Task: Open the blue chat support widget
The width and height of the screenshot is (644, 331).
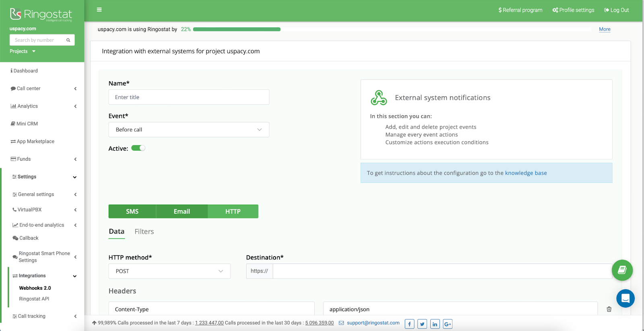Action: [625, 298]
